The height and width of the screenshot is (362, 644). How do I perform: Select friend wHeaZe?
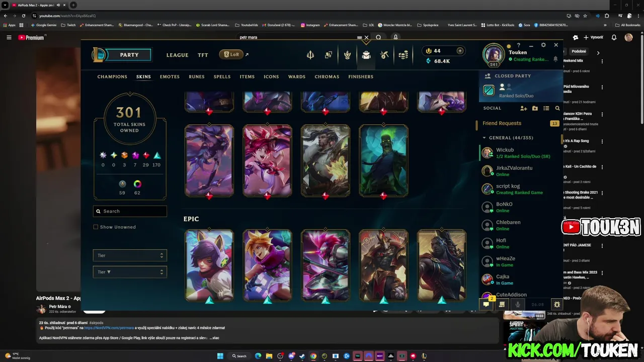point(520,261)
